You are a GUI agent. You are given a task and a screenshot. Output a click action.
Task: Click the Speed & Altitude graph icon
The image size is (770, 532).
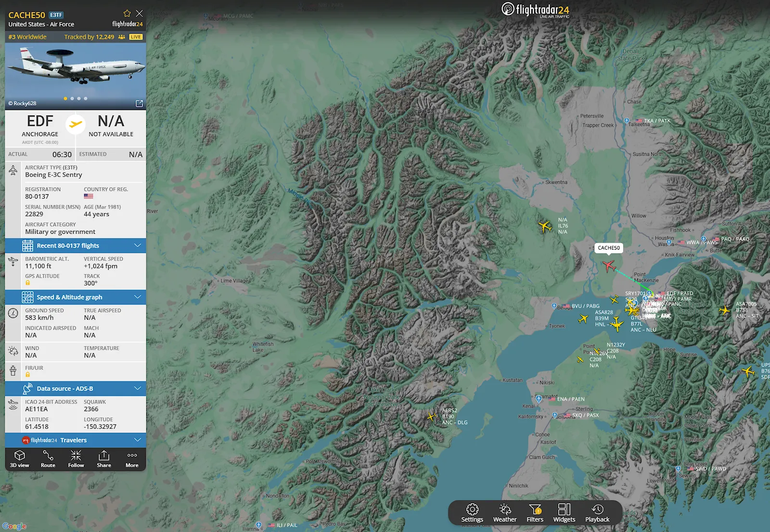[27, 297]
